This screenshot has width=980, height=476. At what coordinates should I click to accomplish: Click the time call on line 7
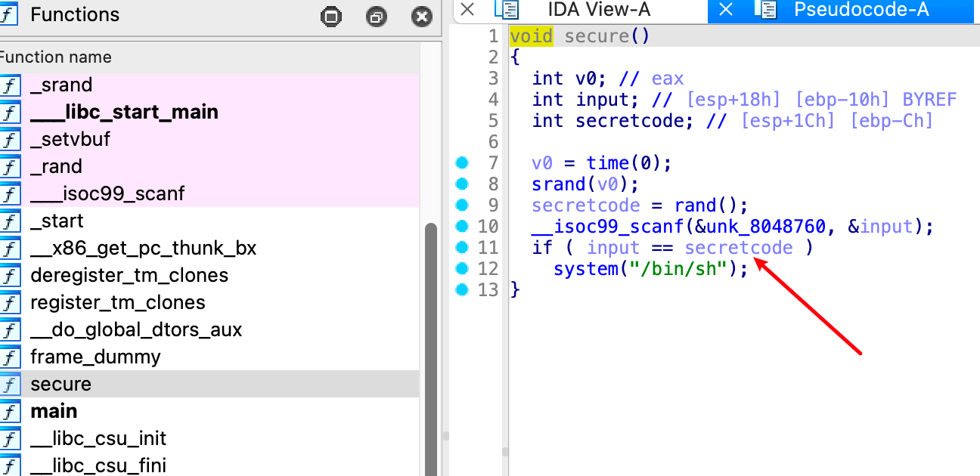607,163
